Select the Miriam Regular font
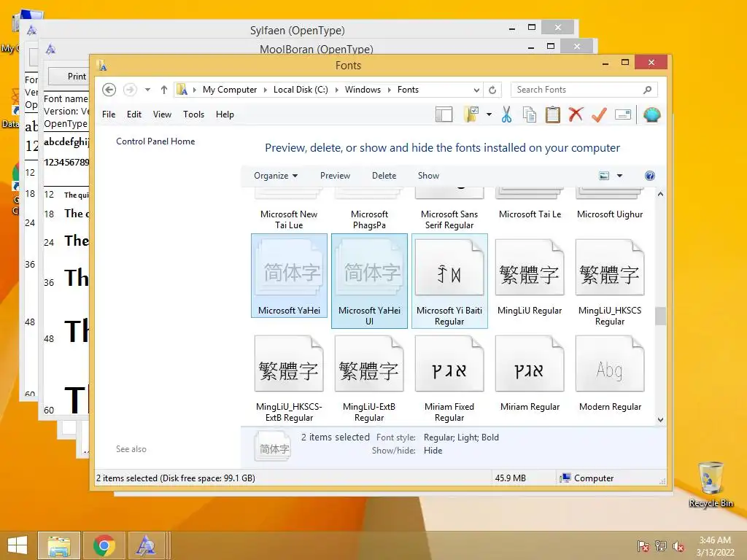747x560 pixels. tap(530, 374)
